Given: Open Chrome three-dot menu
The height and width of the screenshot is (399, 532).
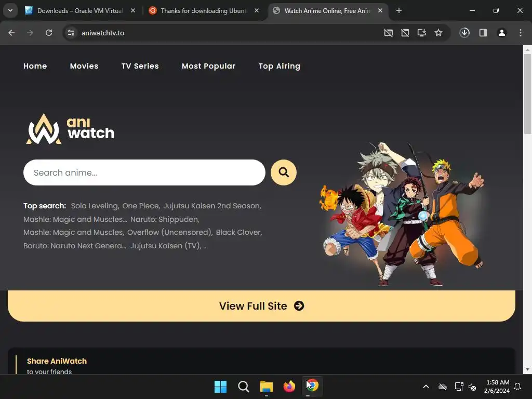Looking at the screenshot, I should [521, 33].
